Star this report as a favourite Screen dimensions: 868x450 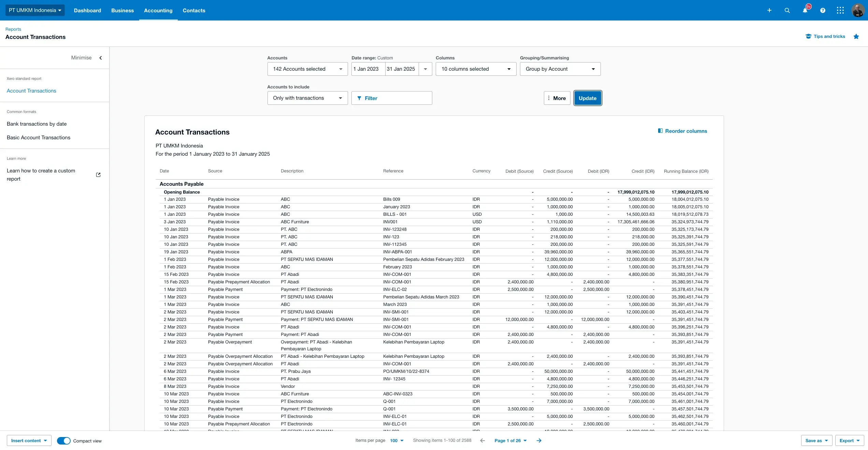(856, 37)
